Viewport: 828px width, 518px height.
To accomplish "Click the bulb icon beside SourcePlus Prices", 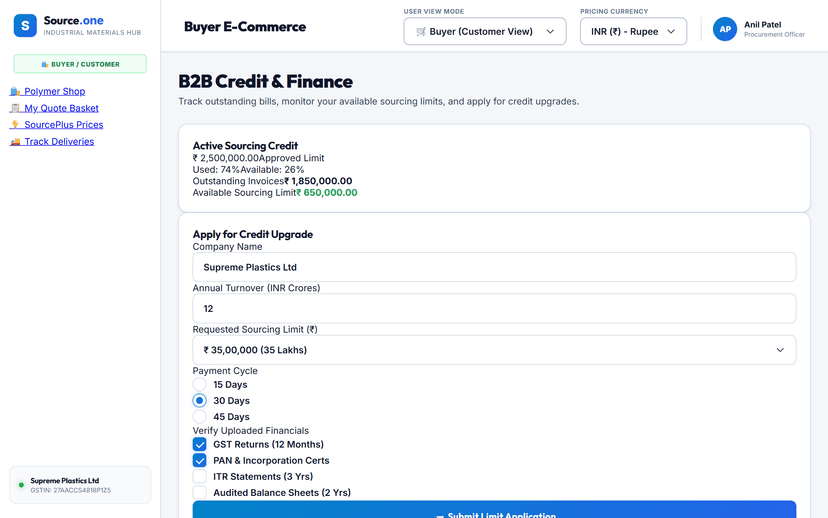I will tap(15, 125).
